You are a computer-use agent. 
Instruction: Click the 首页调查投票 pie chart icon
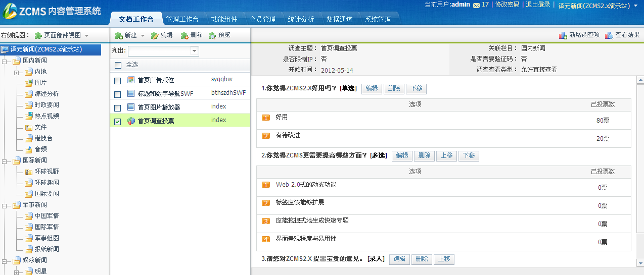[131, 121]
